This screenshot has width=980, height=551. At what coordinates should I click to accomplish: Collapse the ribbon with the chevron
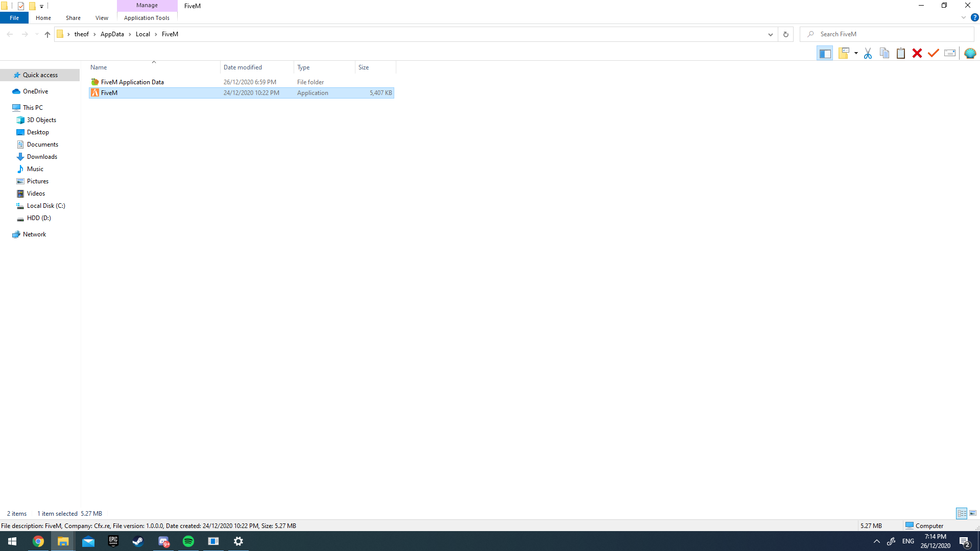pyautogui.click(x=963, y=17)
